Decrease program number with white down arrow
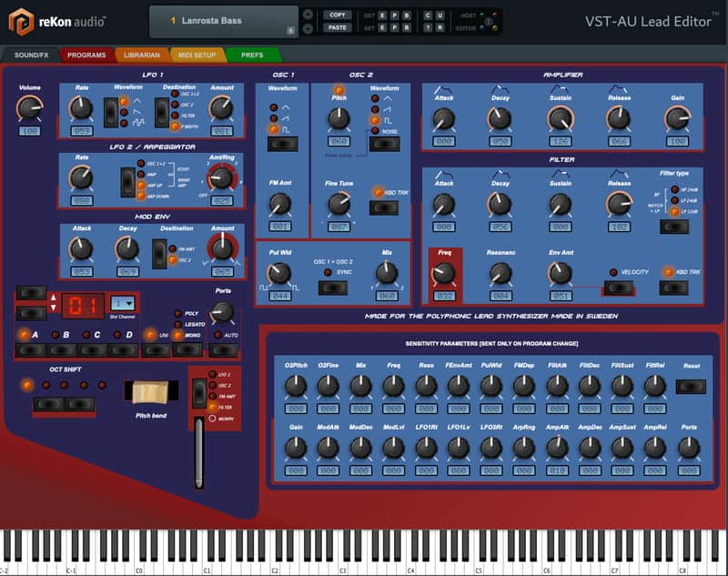The height and width of the screenshot is (576, 728). point(54,308)
